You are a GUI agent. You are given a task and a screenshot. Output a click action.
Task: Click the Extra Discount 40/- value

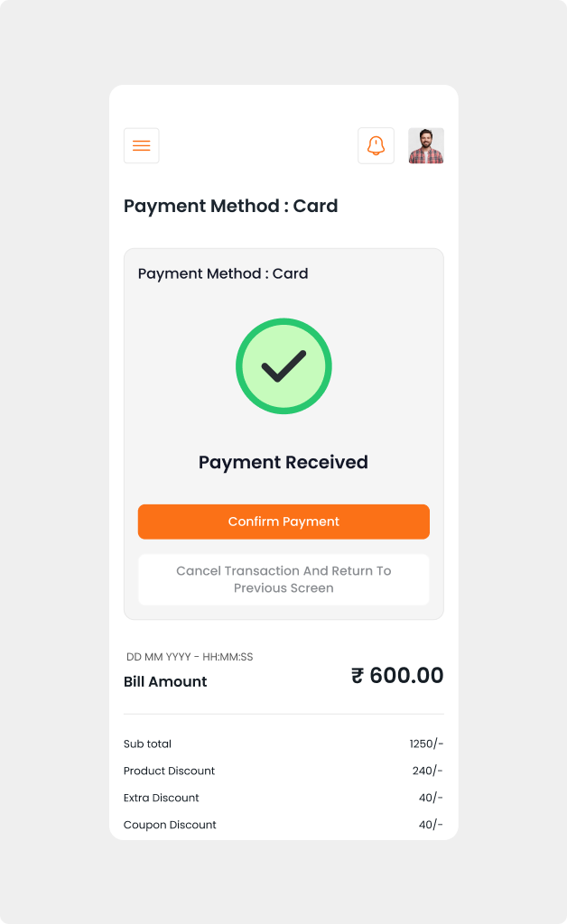click(x=431, y=798)
